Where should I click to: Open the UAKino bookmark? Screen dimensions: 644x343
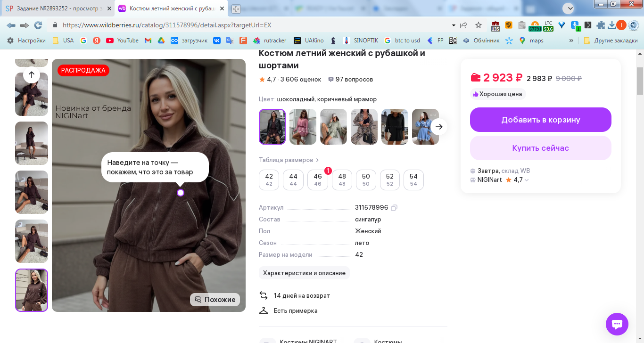(308, 41)
